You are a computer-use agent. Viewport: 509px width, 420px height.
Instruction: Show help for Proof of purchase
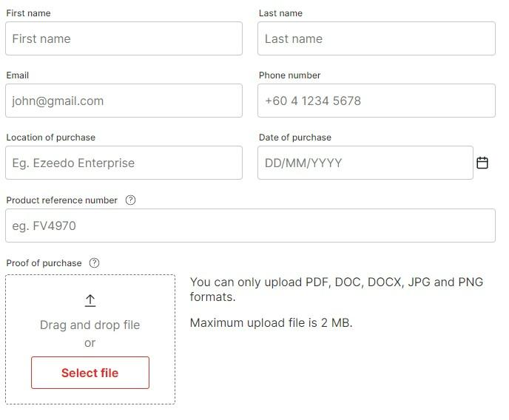pos(94,262)
